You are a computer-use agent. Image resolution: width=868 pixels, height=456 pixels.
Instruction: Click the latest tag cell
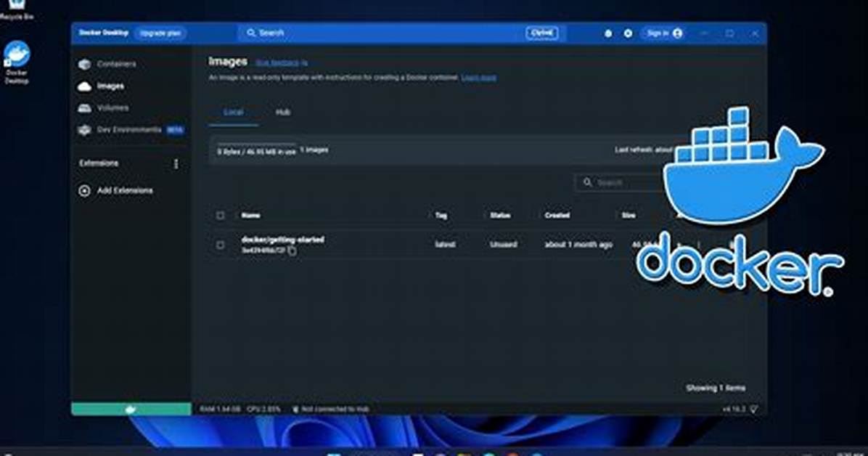(x=445, y=245)
